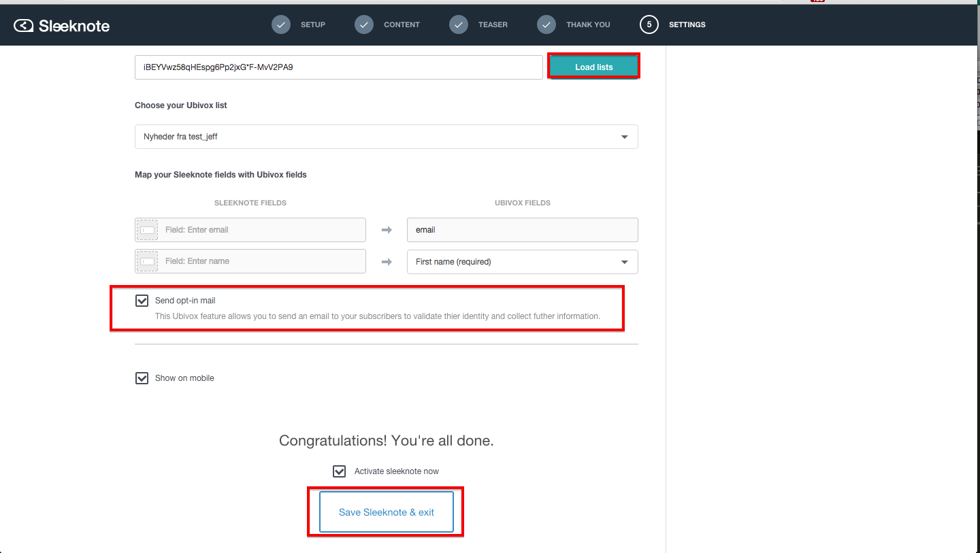The image size is (980, 553).
Task: Click the Field: Enter email box
Action: (250, 230)
